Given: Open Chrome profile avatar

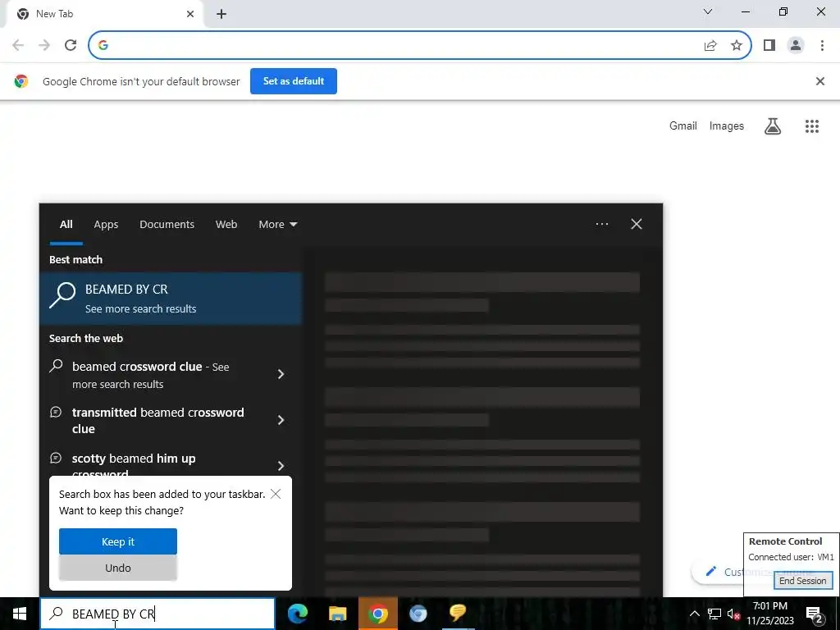Looking at the screenshot, I should tap(796, 45).
